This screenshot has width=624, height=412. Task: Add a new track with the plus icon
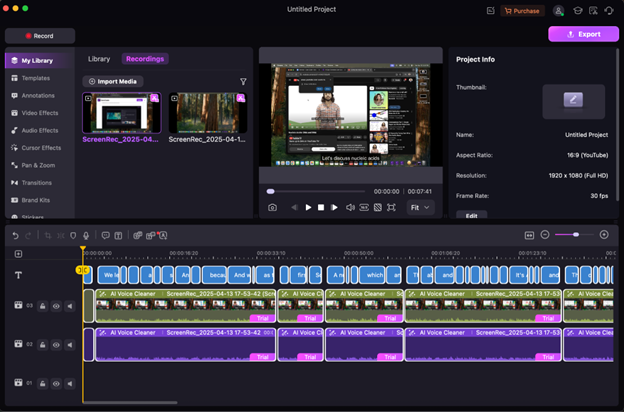[18, 254]
